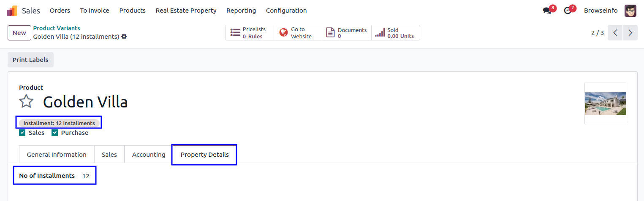Go to the next record with the right chevron

coord(630,33)
